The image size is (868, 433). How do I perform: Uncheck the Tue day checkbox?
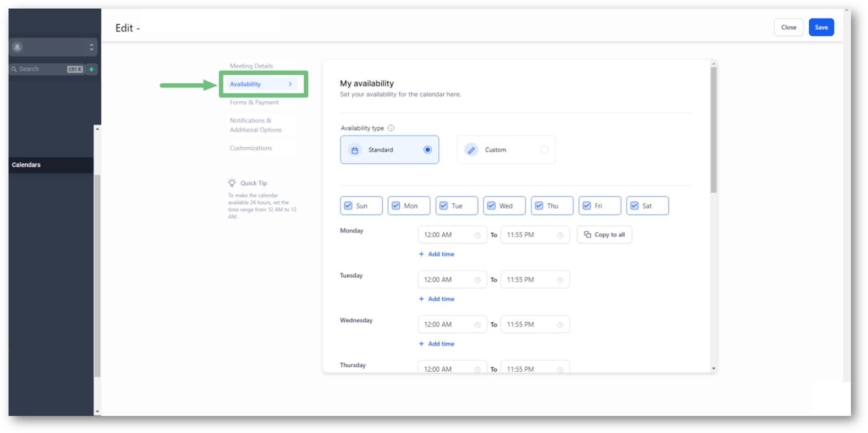[x=444, y=206]
